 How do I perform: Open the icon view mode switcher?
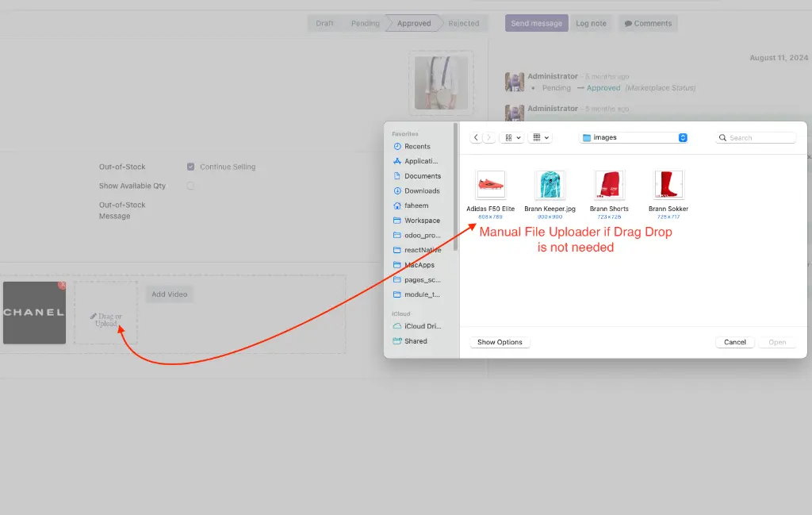pos(511,137)
